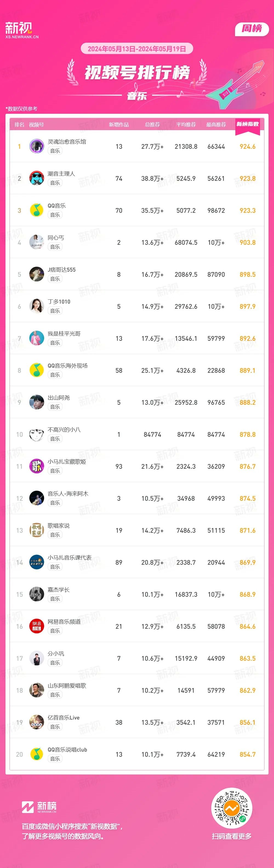Screen dimensions: 274x868
Task: Select the 不高兴的小八 sketch avatar
Action: 36,434
